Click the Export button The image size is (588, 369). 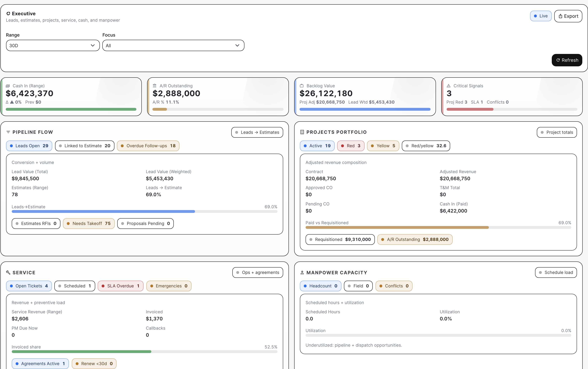click(x=568, y=16)
